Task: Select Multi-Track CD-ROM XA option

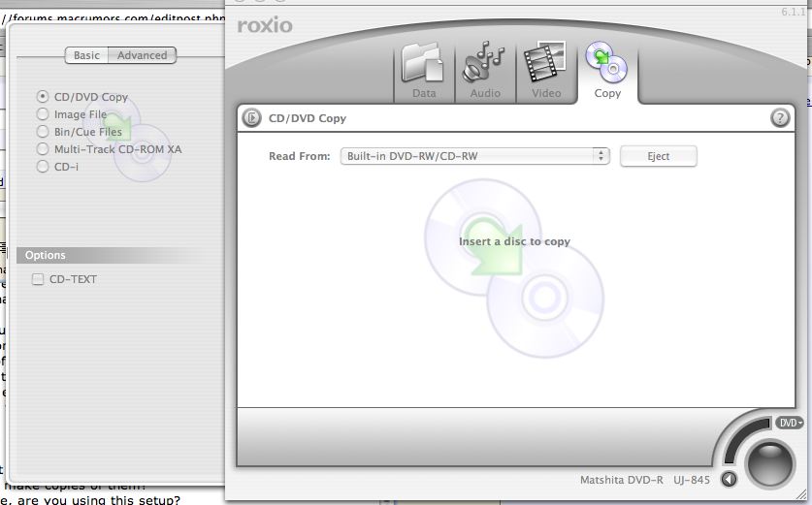Action: (x=43, y=149)
